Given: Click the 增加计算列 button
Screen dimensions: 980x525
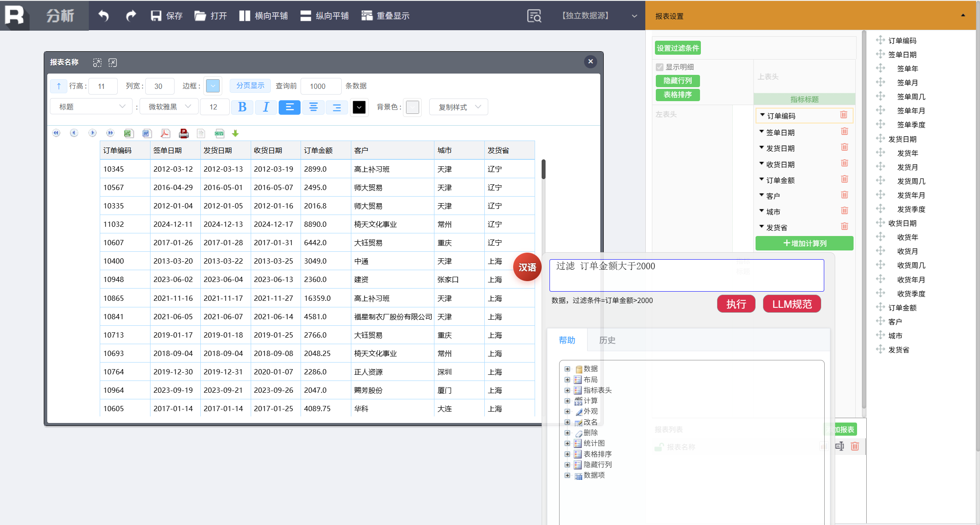Looking at the screenshot, I should point(804,243).
